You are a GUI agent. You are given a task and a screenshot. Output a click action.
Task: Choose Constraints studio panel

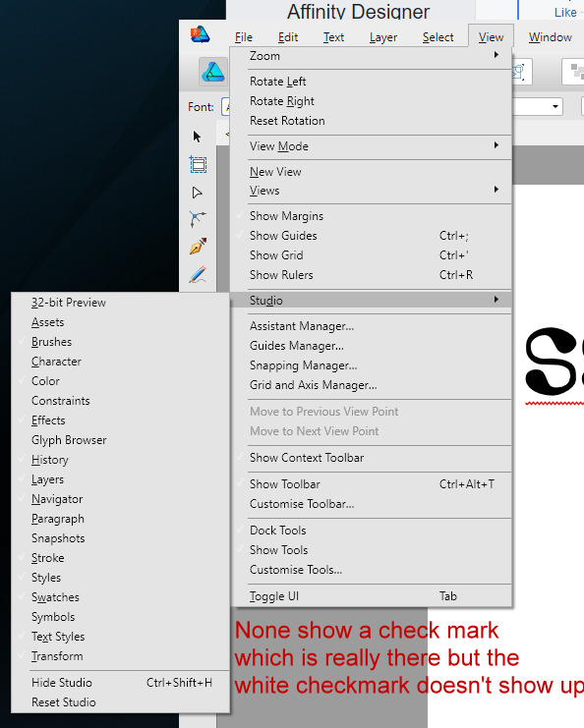click(x=120, y=401)
